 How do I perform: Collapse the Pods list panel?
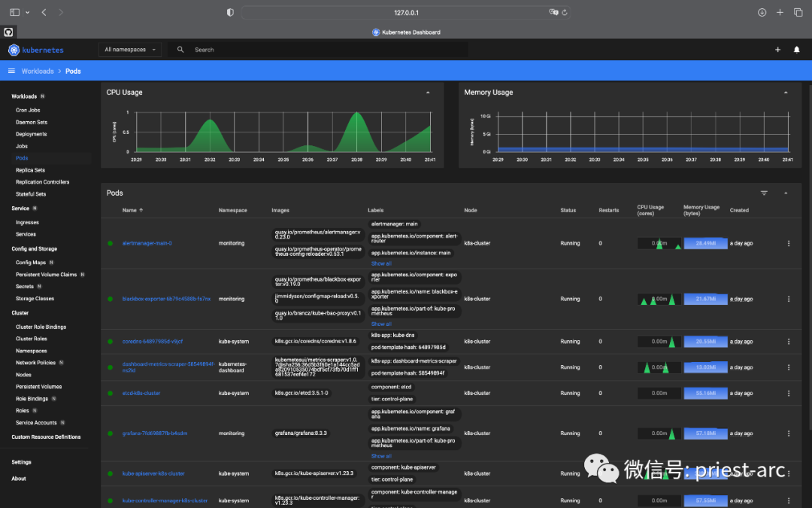786,193
